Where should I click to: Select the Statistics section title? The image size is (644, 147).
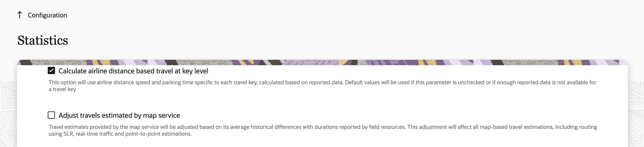43,40
